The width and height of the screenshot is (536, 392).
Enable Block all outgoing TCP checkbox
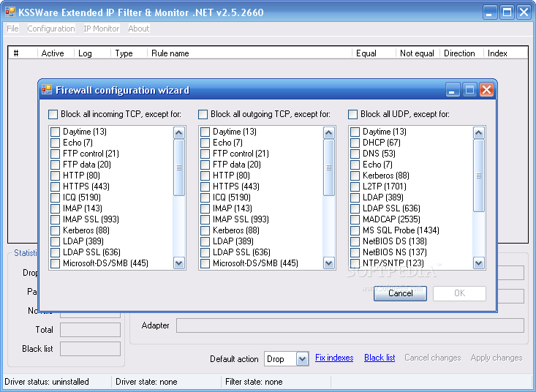pos(203,114)
